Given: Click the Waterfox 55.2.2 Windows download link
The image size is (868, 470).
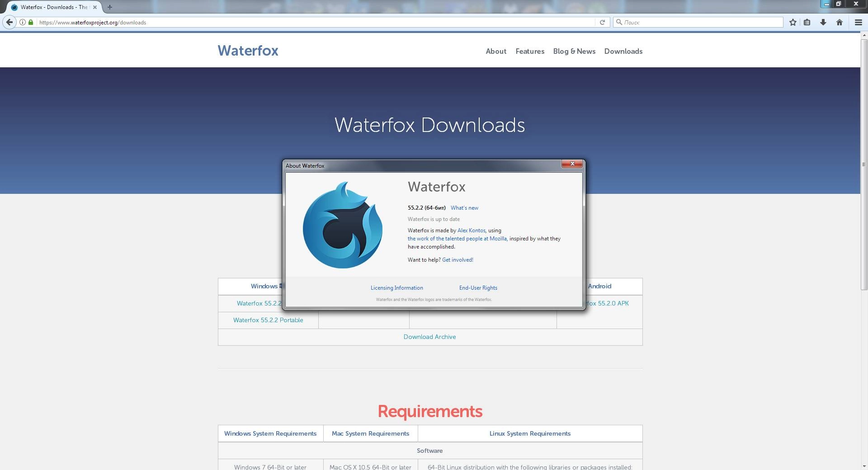Looking at the screenshot, I should click(x=259, y=303).
